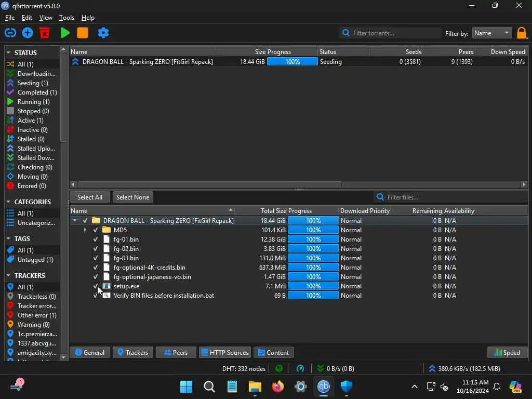532x399 pixels.
Task: Click the Add Torrent Link toolbar icon
Action: click(x=10, y=33)
